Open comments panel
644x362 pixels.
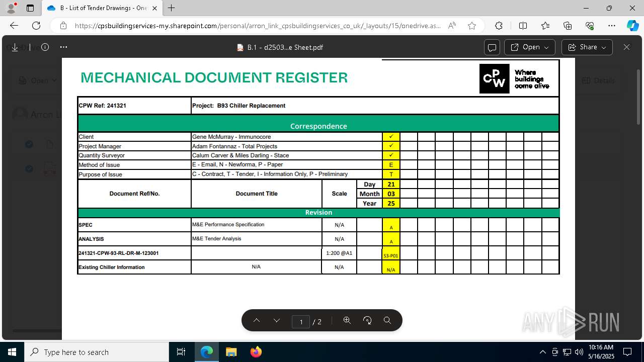(492, 47)
